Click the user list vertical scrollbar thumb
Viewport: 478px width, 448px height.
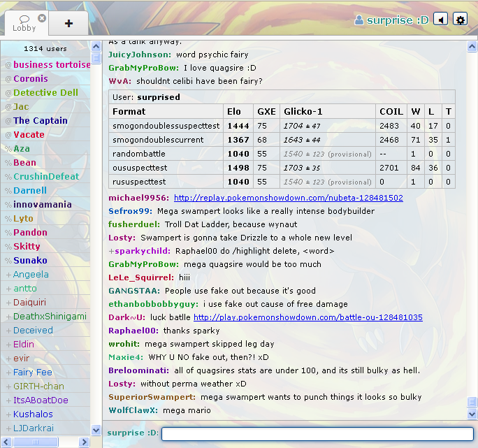96,57
